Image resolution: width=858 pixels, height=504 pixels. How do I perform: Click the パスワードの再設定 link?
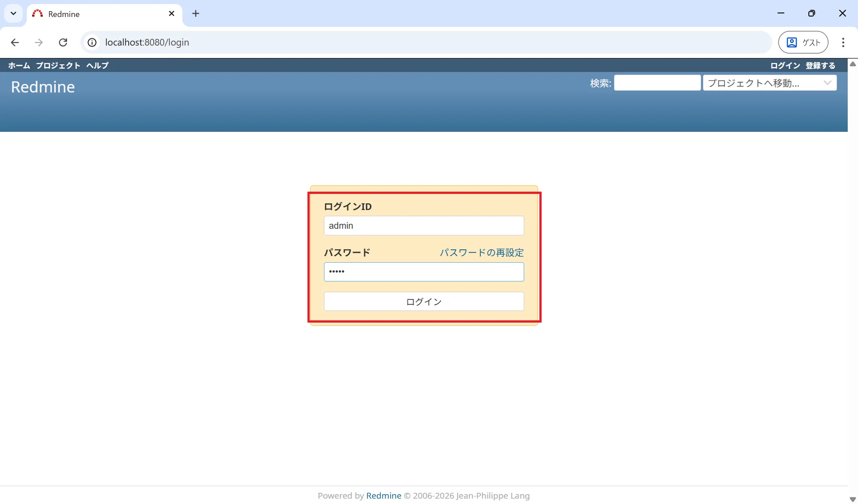click(481, 252)
